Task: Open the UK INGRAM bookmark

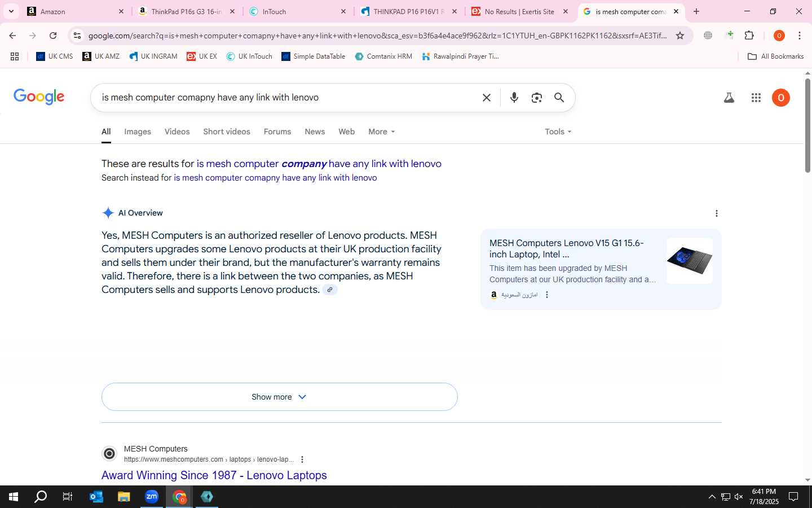Action: coord(153,56)
